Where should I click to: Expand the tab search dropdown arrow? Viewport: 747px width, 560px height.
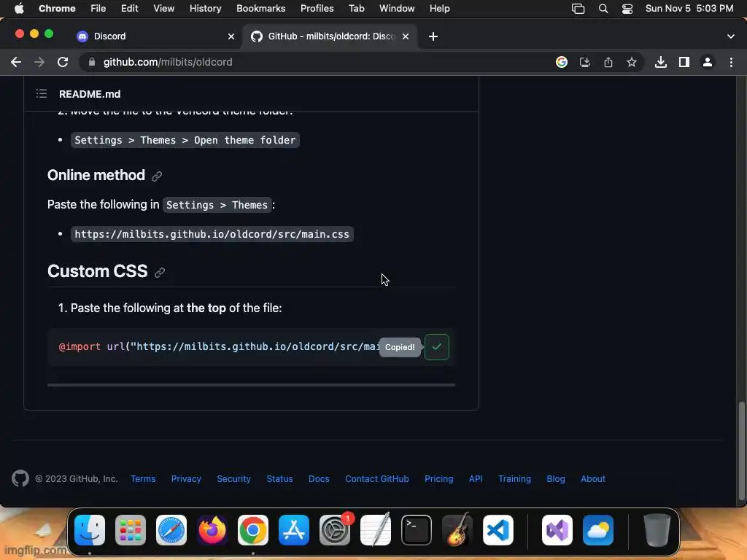coord(731,36)
